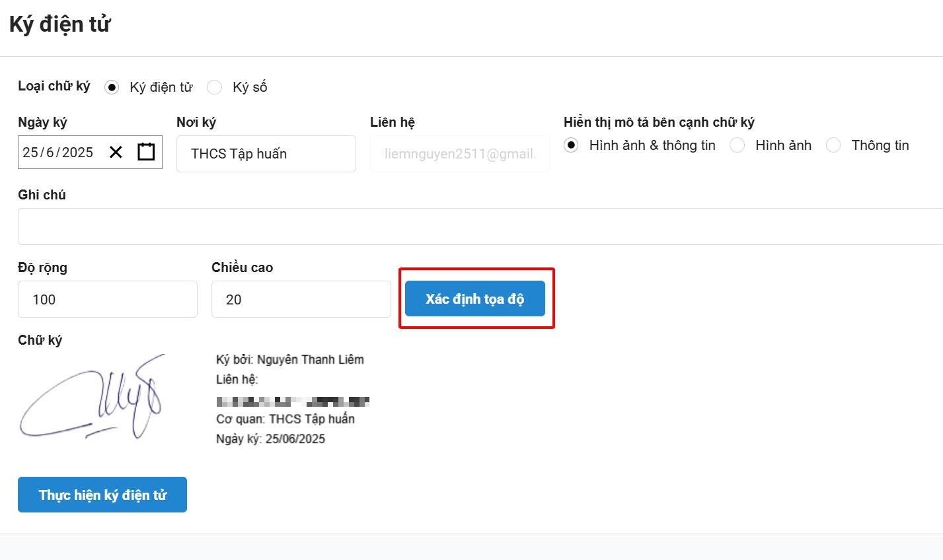The height and width of the screenshot is (560, 943).
Task: Focus the Nơi ký field with THCS Tập huấn
Action: pos(266,154)
